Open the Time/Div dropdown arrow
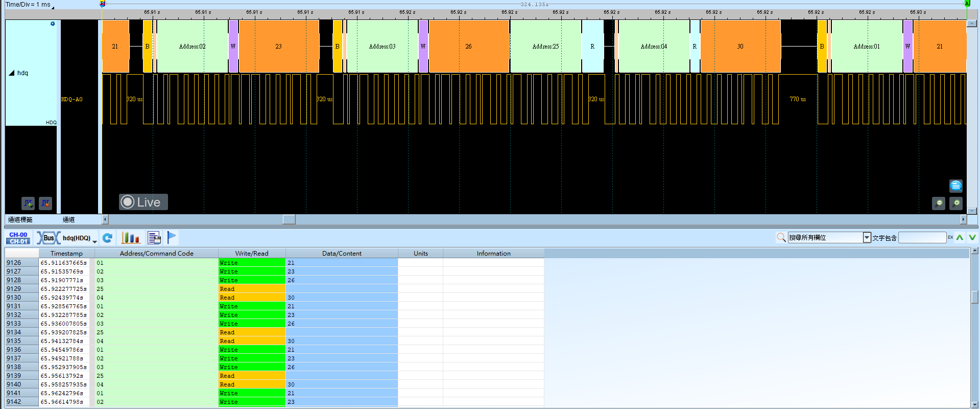The height and width of the screenshot is (409, 980). pos(53,7)
